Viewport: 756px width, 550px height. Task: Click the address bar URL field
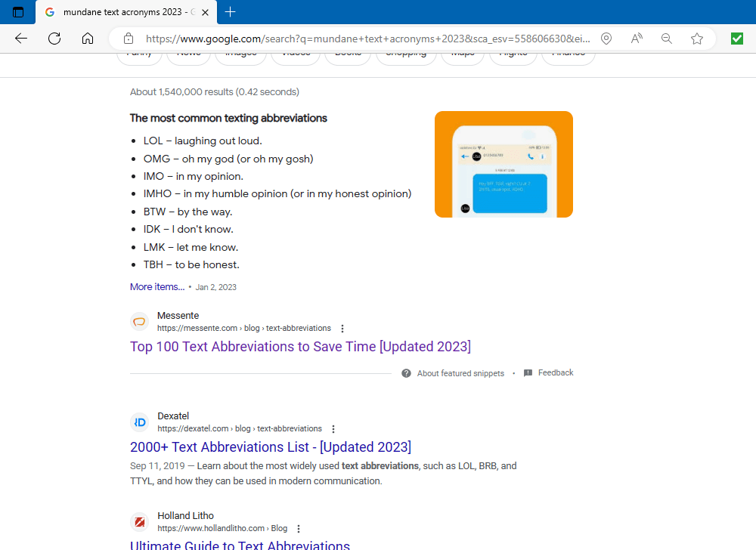(x=363, y=39)
